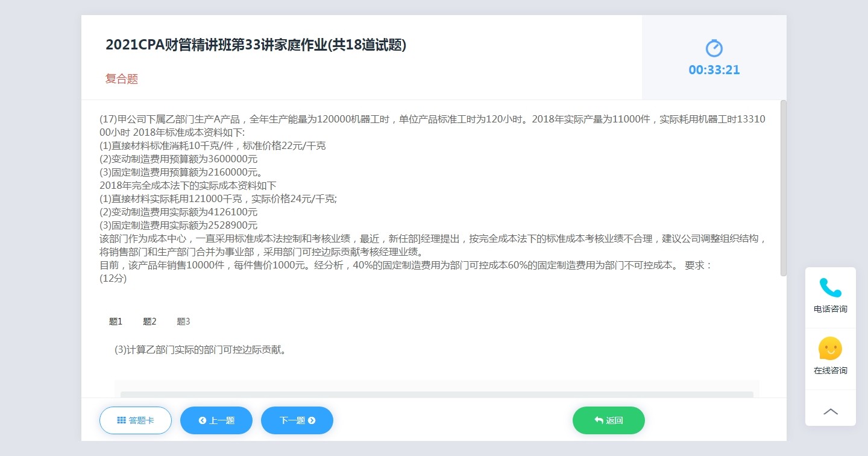This screenshot has height=456, width=868.
Task: Click the line 变动制造费用预算额为3600000元
Action: 178,159
